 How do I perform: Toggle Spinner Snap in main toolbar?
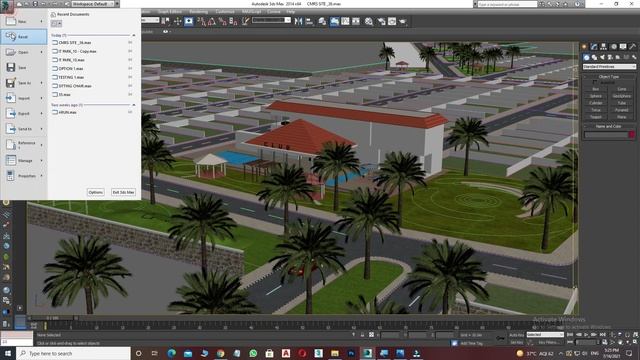click(x=233, y=21)
